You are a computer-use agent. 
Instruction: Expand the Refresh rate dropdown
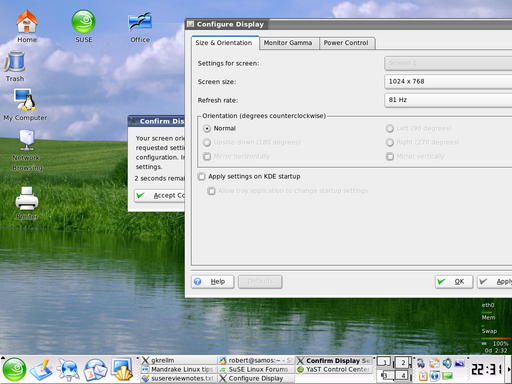pos(448,100)
